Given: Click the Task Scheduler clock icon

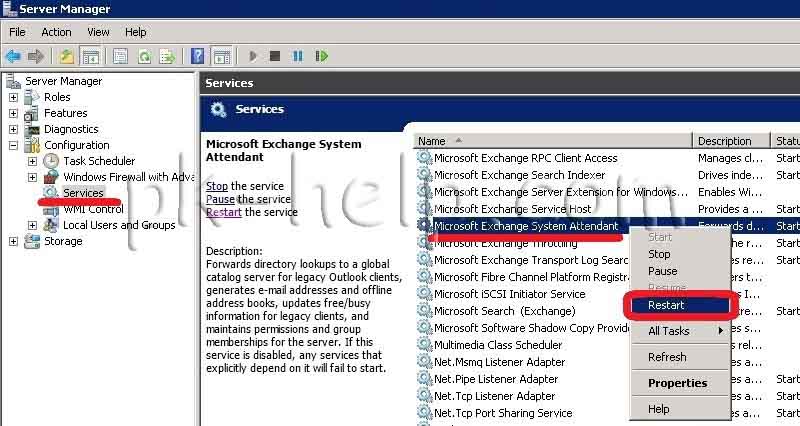Looking at the screenshot, I should pyautogui.click(x=51, y=161).
